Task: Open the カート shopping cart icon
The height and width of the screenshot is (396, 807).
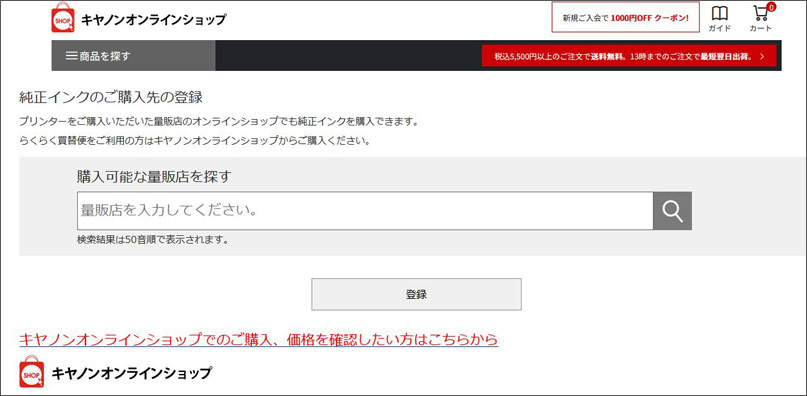Action: pos(761,18)
